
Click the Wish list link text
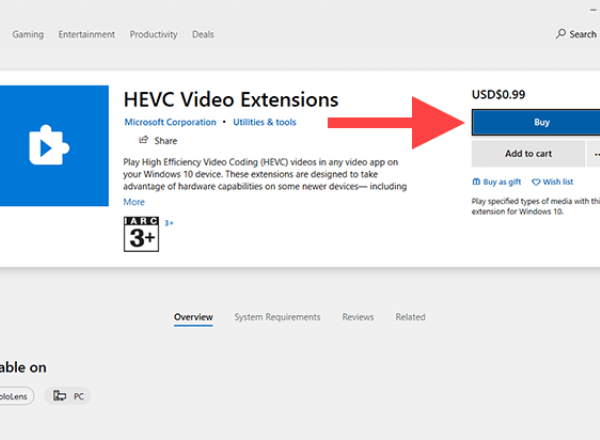tap(558, 182)
